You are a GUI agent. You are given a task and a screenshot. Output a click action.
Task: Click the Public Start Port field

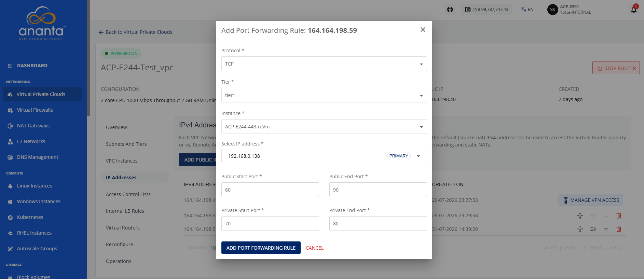coord(270,190)
